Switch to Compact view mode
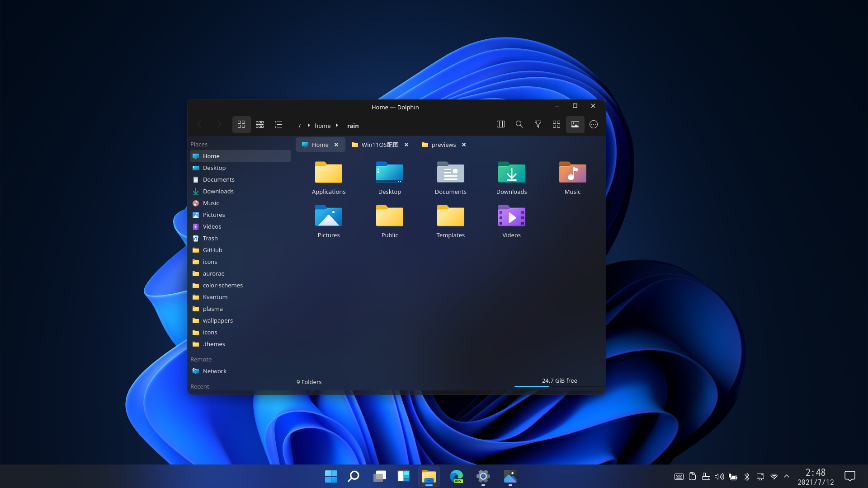The image size is (868, 488). (x=259, y=124)
